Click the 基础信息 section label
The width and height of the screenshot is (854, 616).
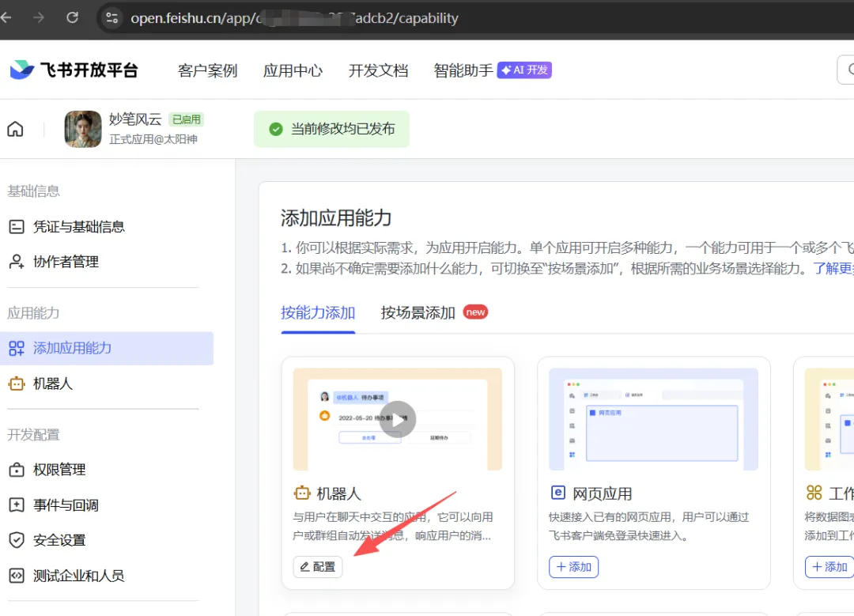(x=33, y=191)
